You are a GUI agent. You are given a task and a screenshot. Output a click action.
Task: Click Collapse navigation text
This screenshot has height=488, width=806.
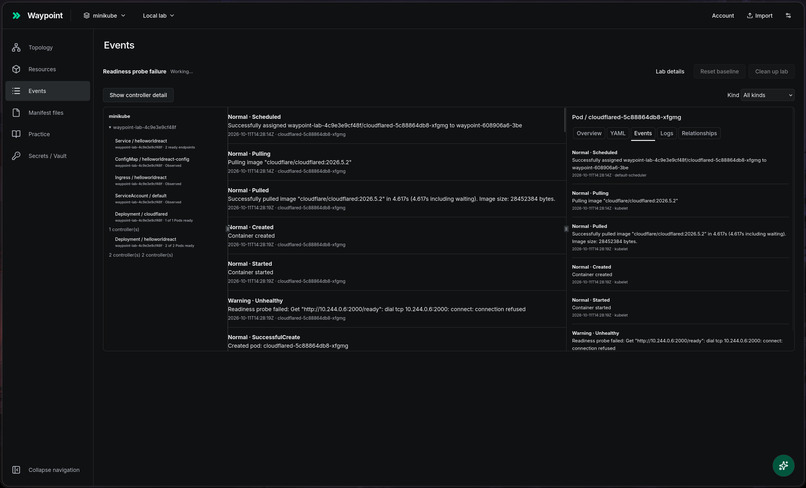coord(54,470)
